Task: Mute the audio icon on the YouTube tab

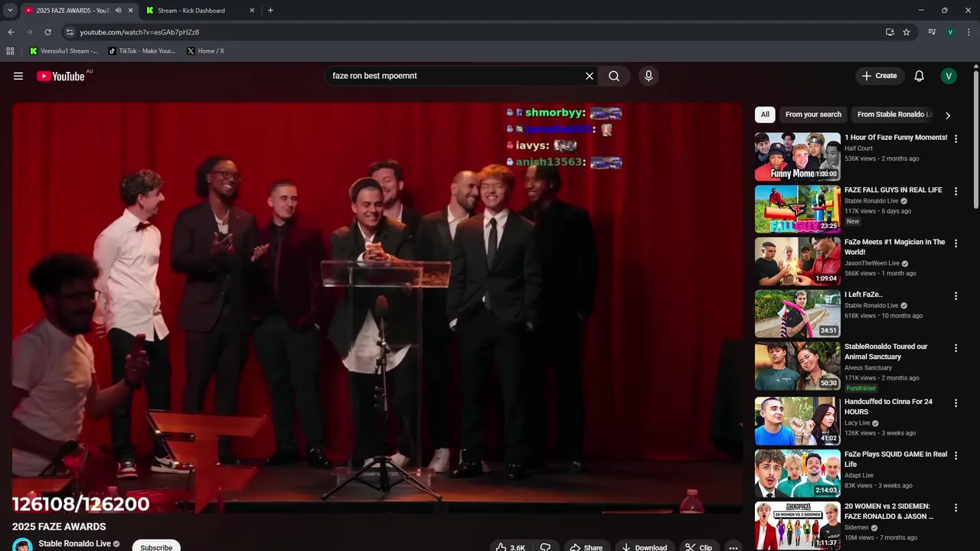Action: (x=118, y=11)
